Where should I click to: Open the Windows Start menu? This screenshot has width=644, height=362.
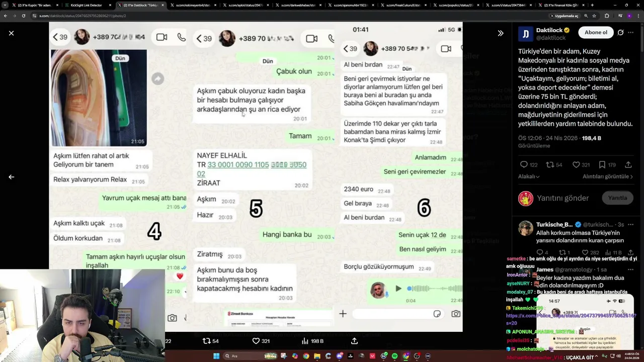click(x=216, y=356)
